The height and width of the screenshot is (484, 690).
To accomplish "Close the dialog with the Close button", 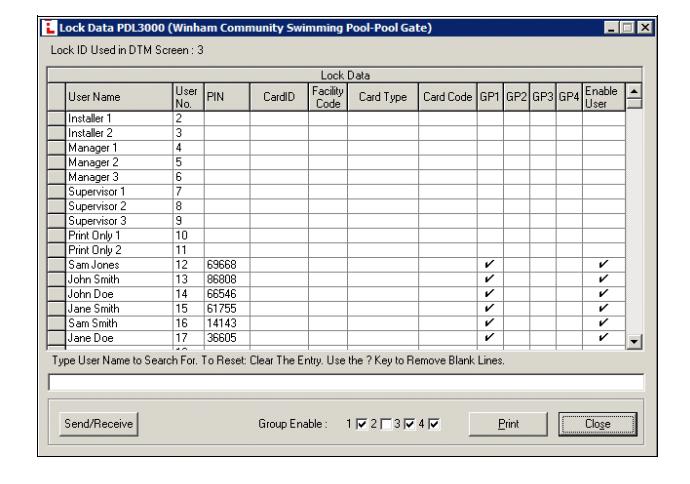I will click(x=598, y=424).
